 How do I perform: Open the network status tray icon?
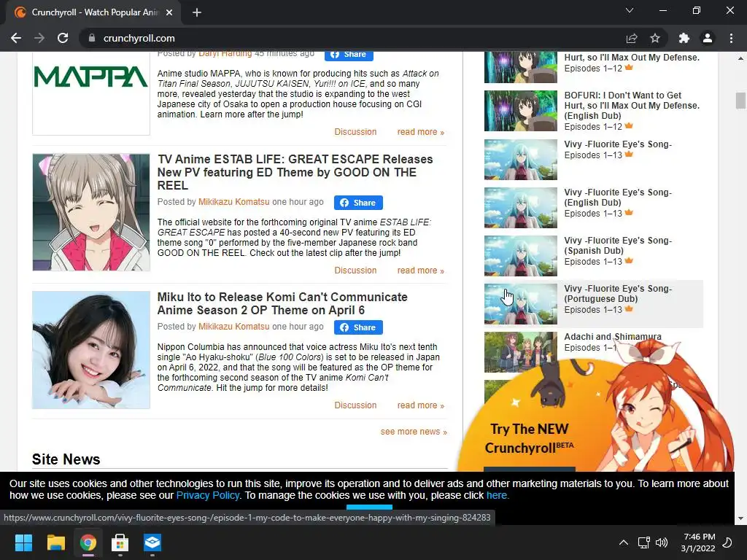click(643, 542)
